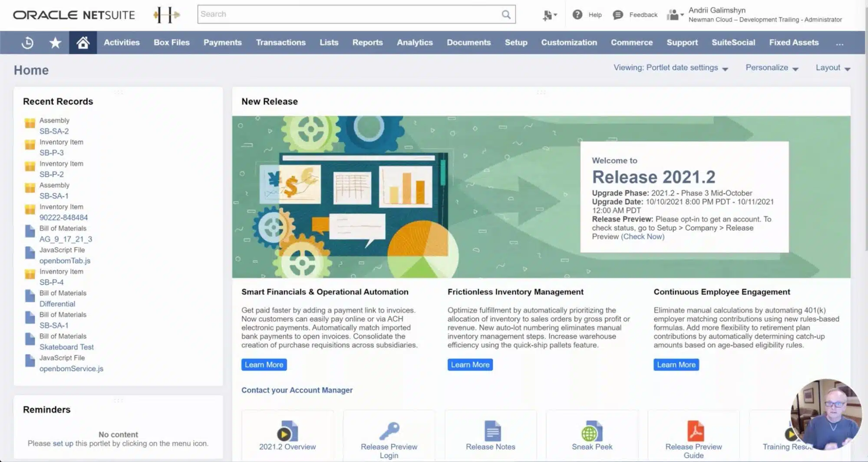Image resolution: width=868 pixels, height=462 pixels.
Task: Open the SuiteSocial menu
Action: [733, 43]
